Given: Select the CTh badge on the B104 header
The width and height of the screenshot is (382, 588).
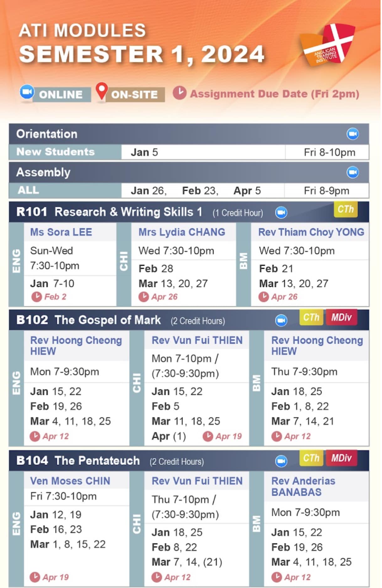Looking at the screenshot, I should 311,458.
